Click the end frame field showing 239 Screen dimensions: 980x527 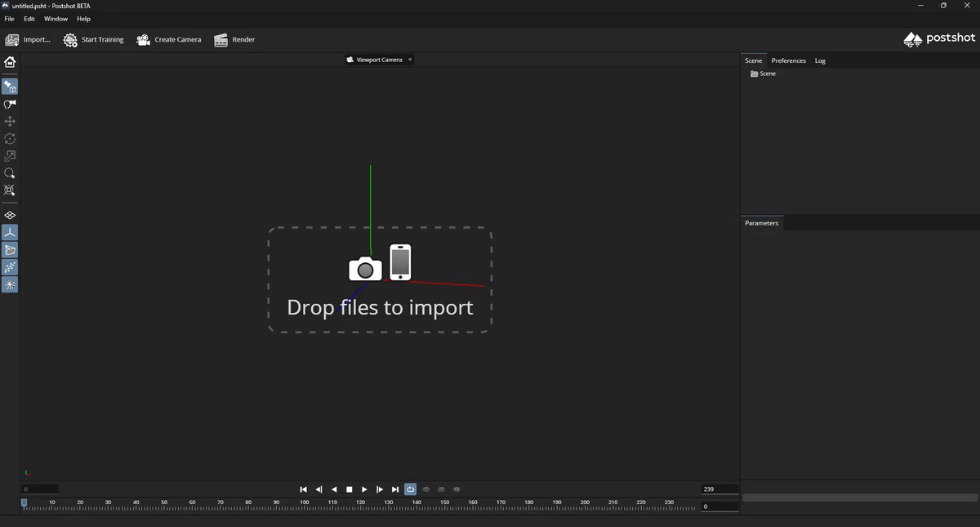coord(719,489)
